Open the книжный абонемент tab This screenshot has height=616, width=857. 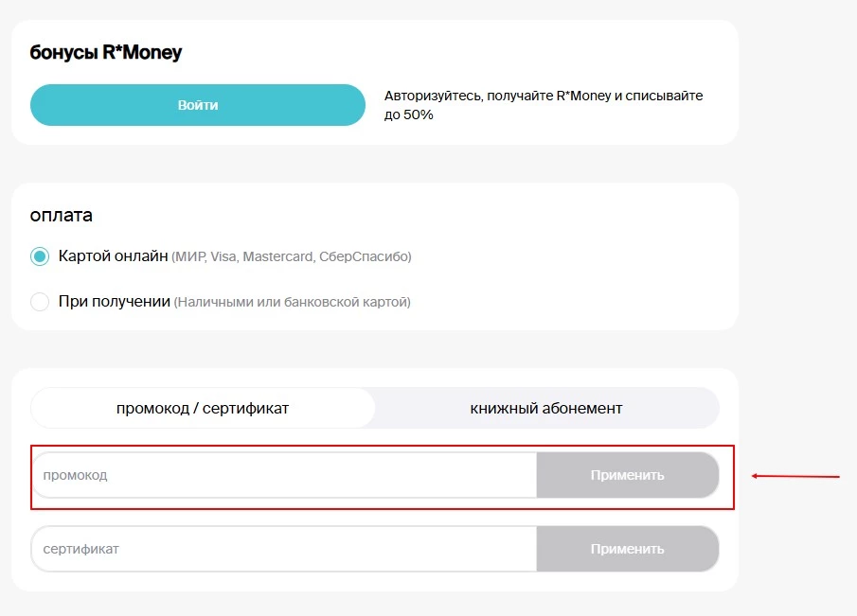(546, 409)
